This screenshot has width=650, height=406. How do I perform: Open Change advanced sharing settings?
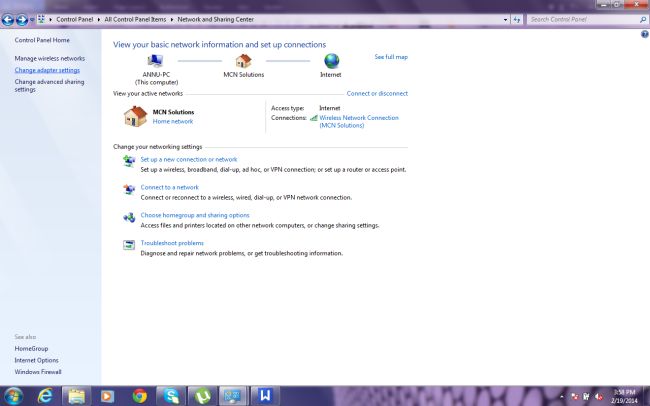pos(49,85)
